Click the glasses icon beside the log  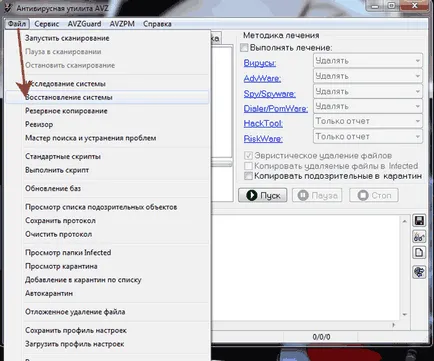tap(419, 237)
